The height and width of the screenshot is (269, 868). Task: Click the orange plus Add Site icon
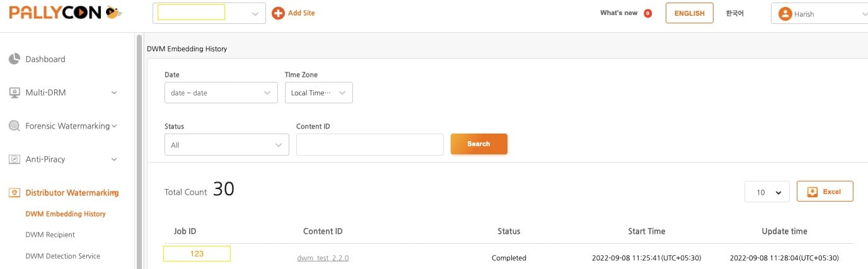pyautogui.click(x=278, y=13)
